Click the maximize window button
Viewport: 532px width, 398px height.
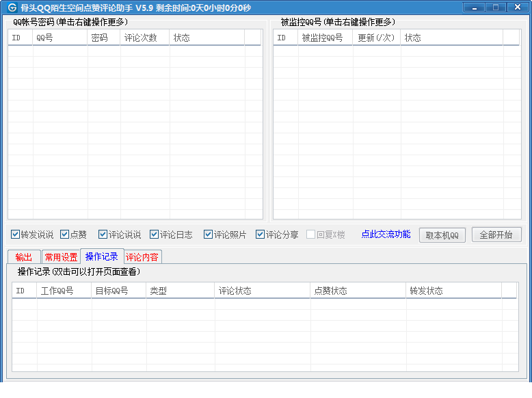(x=496, y=7)
